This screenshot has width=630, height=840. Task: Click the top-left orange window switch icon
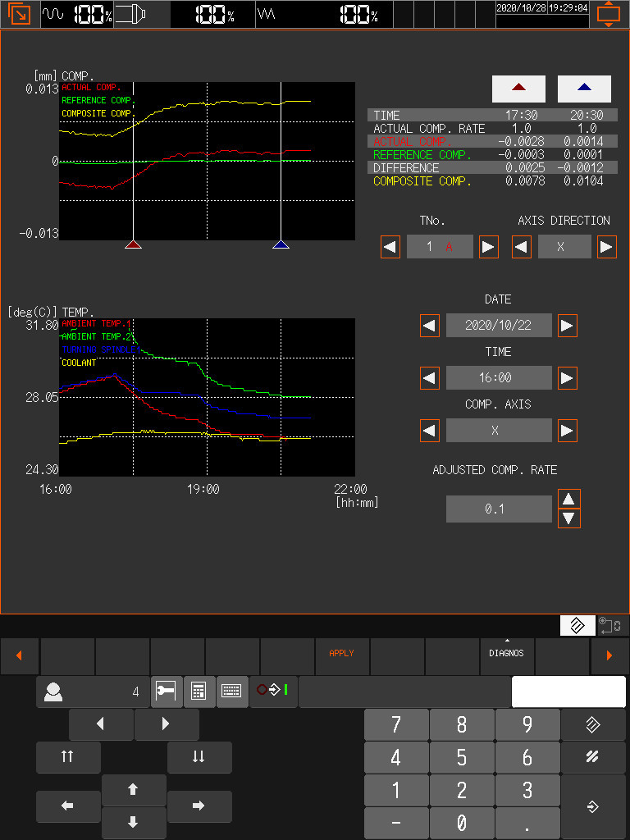(18, 14)
